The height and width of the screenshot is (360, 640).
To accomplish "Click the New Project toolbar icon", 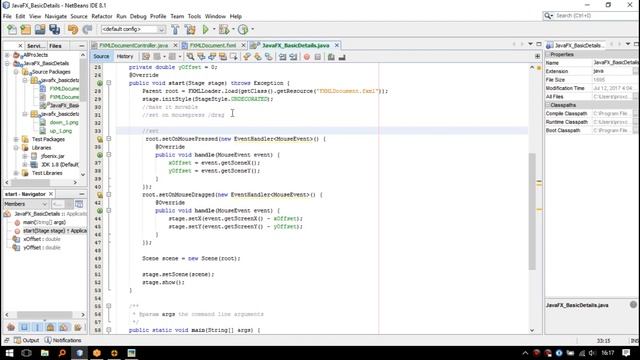I will tap(25, 29).
